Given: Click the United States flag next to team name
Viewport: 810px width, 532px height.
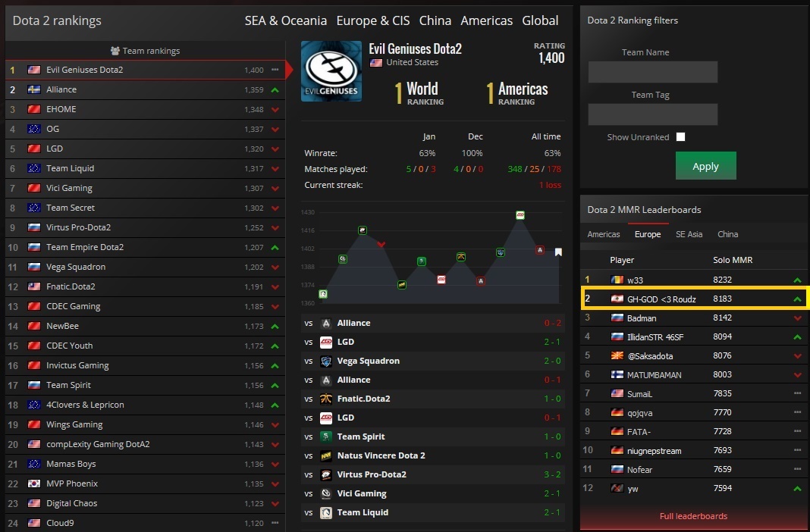Looking at the screenshot, I should tap(377, 62).
